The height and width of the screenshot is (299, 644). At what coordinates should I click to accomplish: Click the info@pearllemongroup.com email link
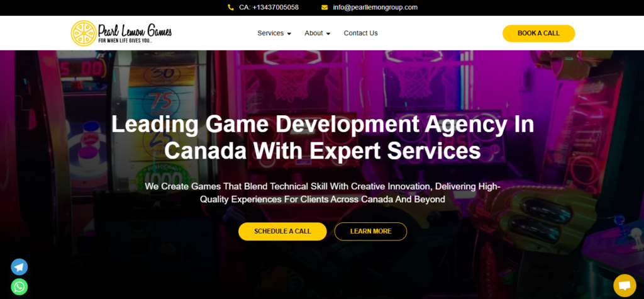pos(375,8)
